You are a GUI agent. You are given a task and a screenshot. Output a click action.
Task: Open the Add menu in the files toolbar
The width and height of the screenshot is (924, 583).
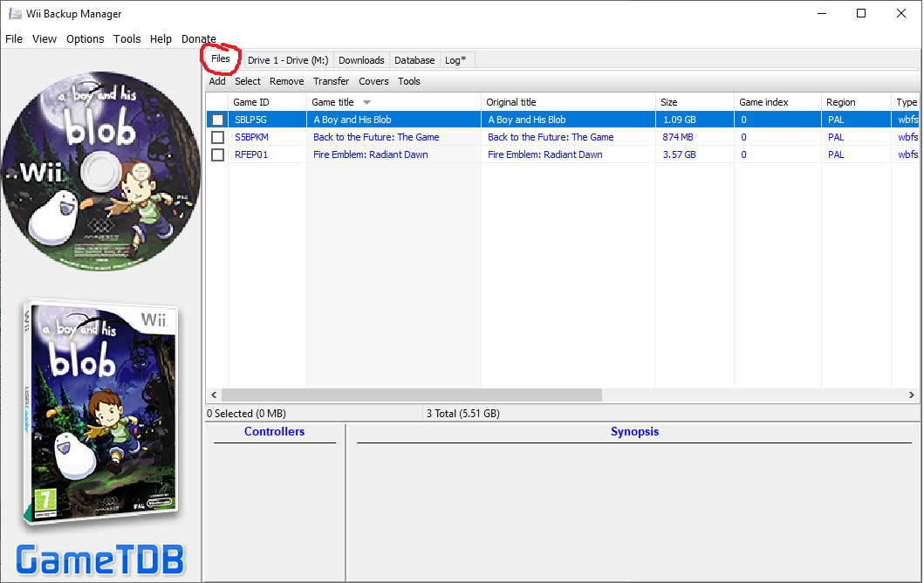click(217, 81)
